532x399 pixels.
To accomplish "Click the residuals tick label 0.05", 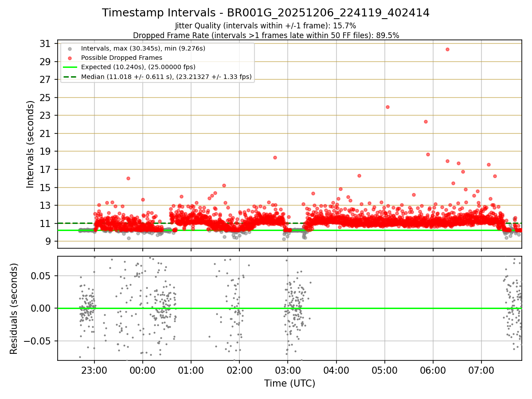I will [x=41, y=276].
